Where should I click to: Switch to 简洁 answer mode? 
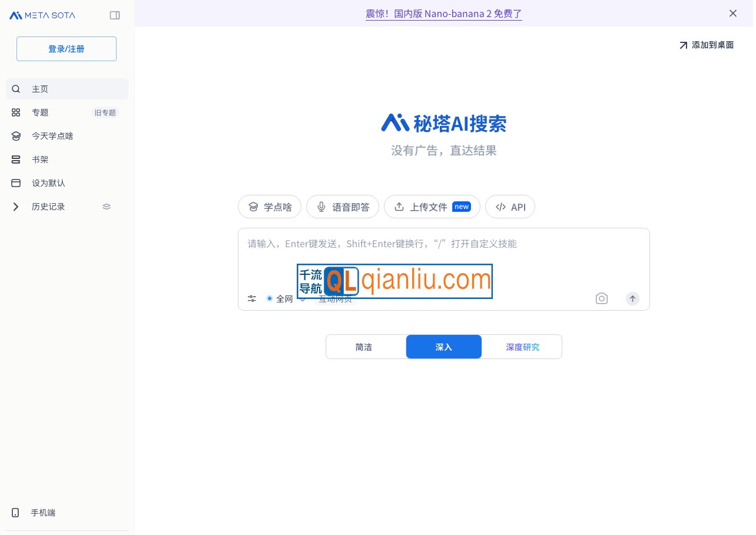363,347
